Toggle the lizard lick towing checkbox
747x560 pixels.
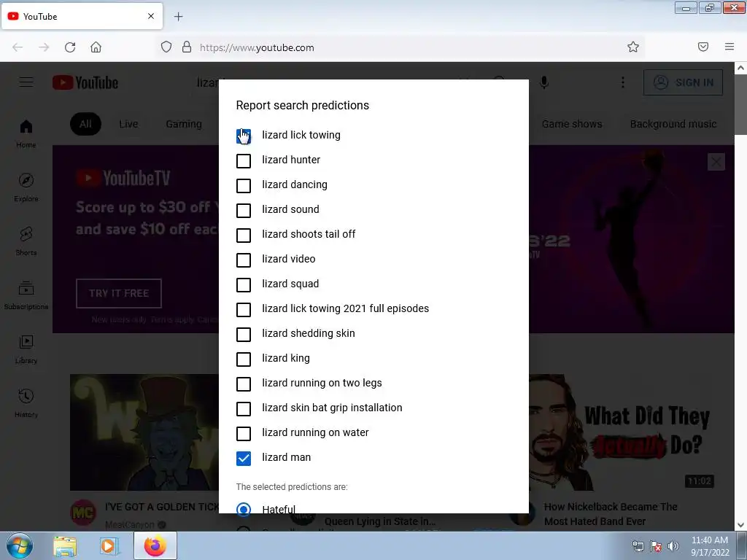[244, 136]
